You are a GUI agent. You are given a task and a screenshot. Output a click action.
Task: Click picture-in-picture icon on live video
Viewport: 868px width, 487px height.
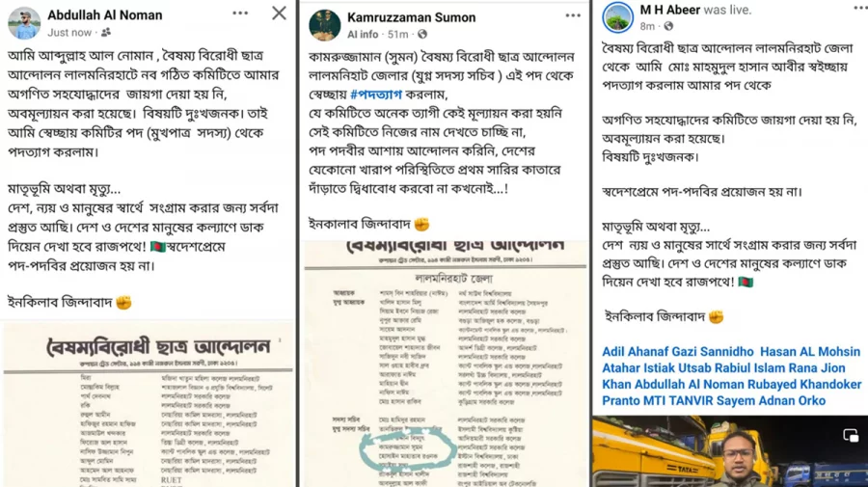(851, 435)
